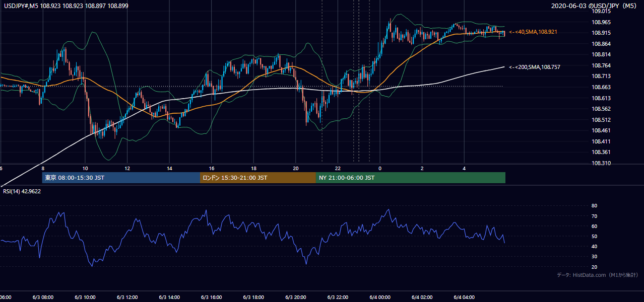Click the 6/4 04:00 date axis label
Viewport: 644px width, 302px height.
click(x=465, y=297)
